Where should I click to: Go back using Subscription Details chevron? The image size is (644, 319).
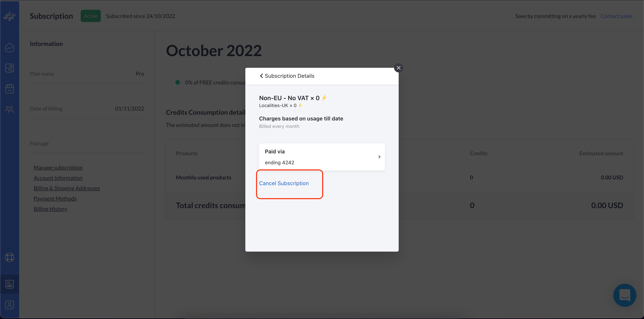(x=261, y=76)
